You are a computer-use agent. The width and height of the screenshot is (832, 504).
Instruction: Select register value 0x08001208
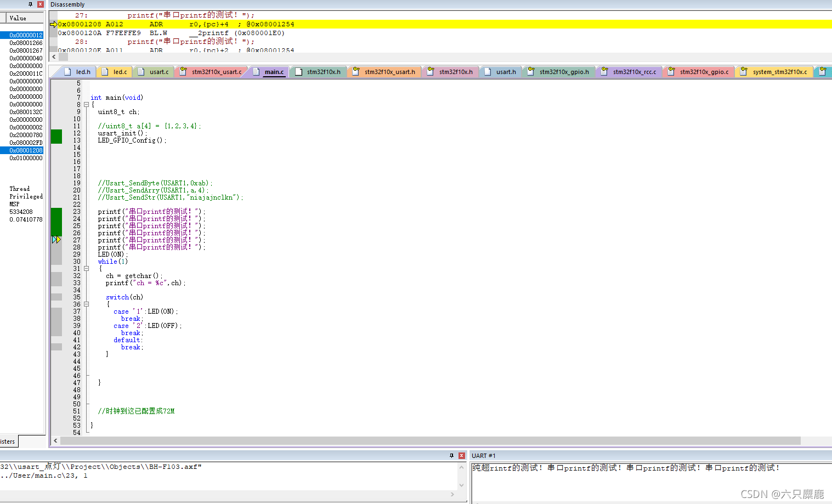[x=26, y=150]
